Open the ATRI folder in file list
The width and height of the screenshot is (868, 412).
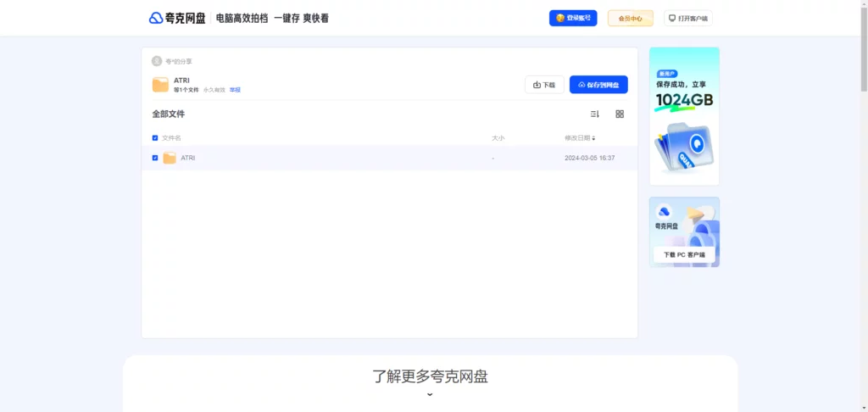188,158
